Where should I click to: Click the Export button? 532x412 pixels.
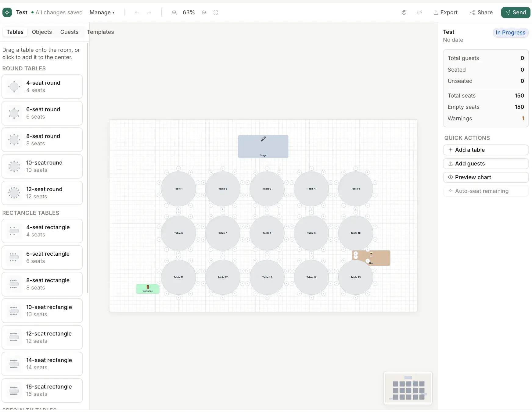tap(445, 12)
